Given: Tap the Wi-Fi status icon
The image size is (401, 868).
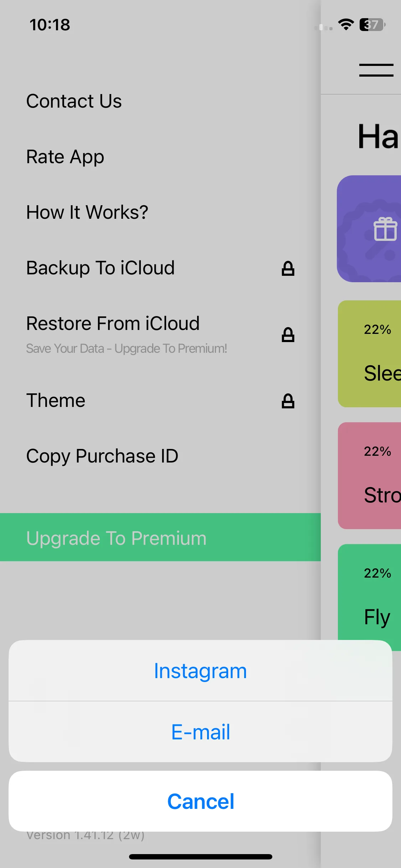Looking at the screenshot, I should (346, 25).
